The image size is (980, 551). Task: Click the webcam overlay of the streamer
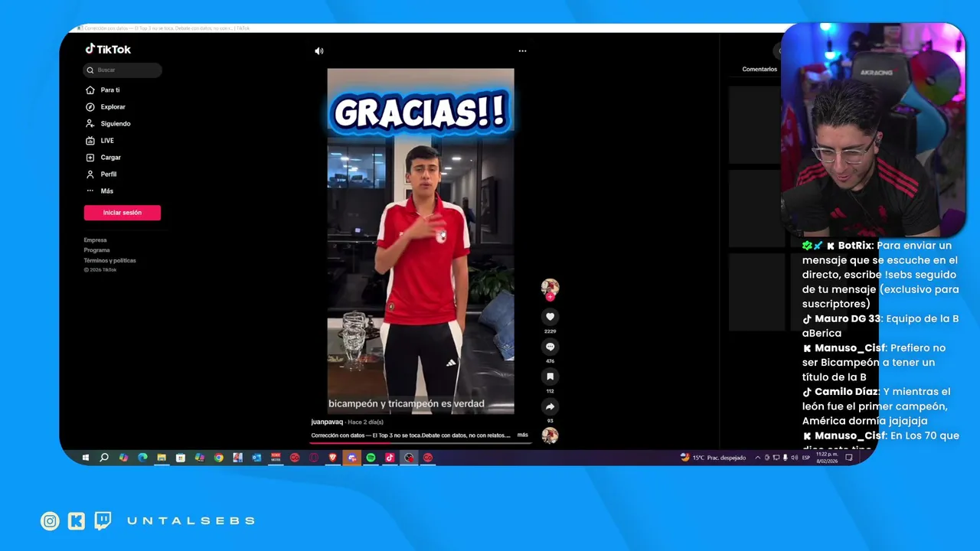873,130
